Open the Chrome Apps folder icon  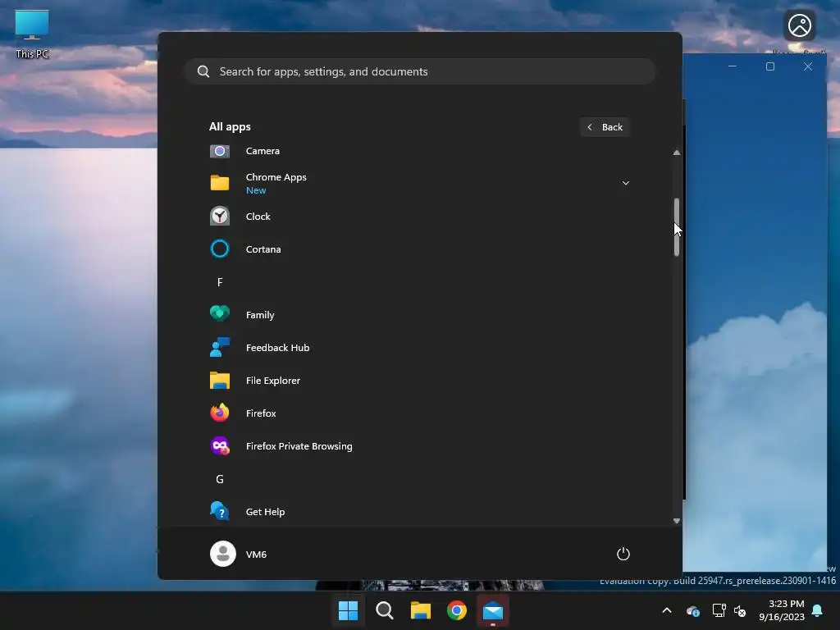coord(220,183)
